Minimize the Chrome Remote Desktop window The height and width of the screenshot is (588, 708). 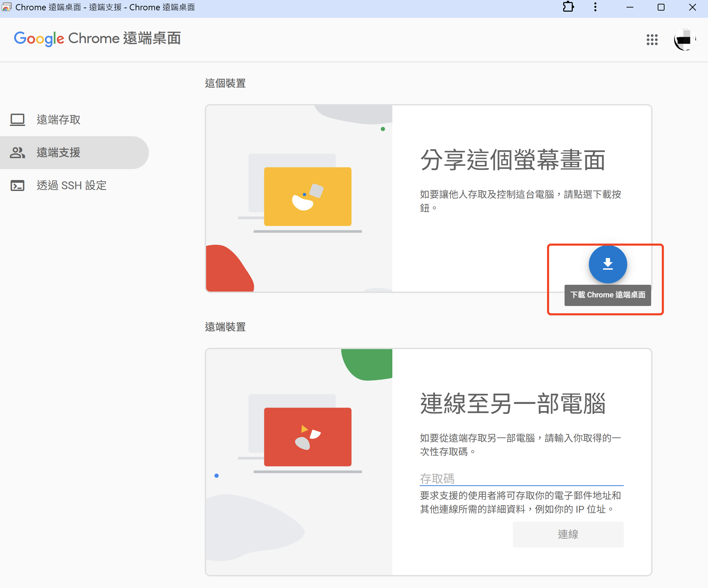pos(630,7)
